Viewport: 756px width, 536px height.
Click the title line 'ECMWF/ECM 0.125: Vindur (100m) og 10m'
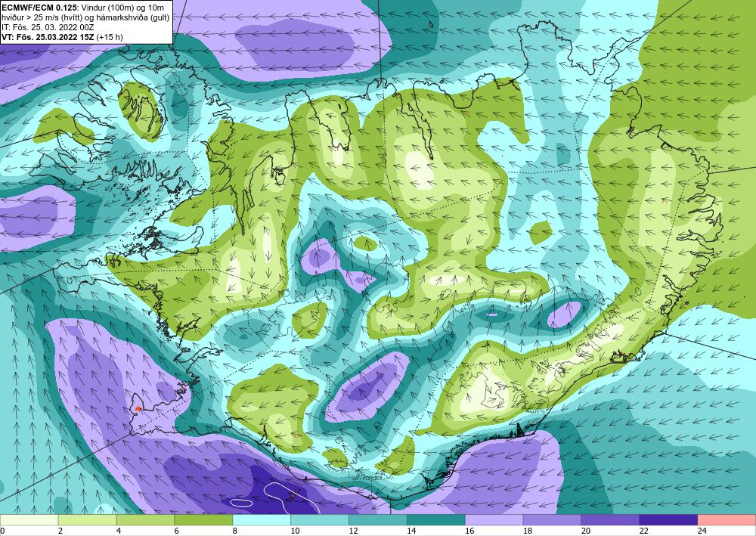[83, 8]
